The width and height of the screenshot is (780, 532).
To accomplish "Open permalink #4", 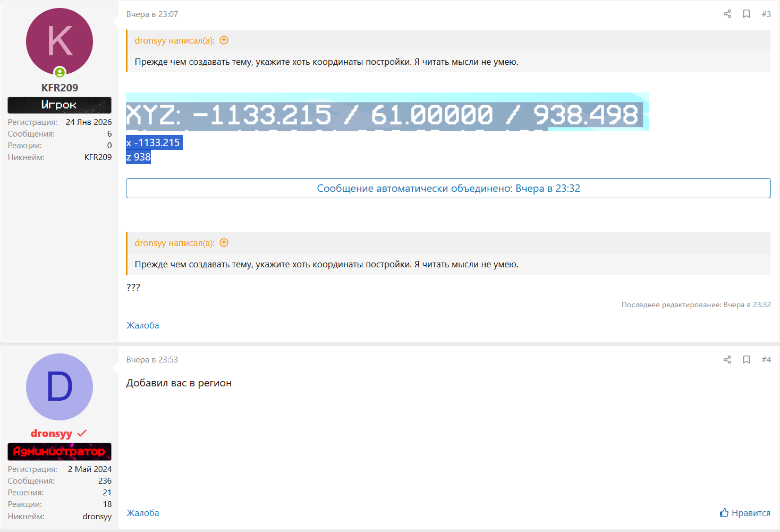I will 766,360.
